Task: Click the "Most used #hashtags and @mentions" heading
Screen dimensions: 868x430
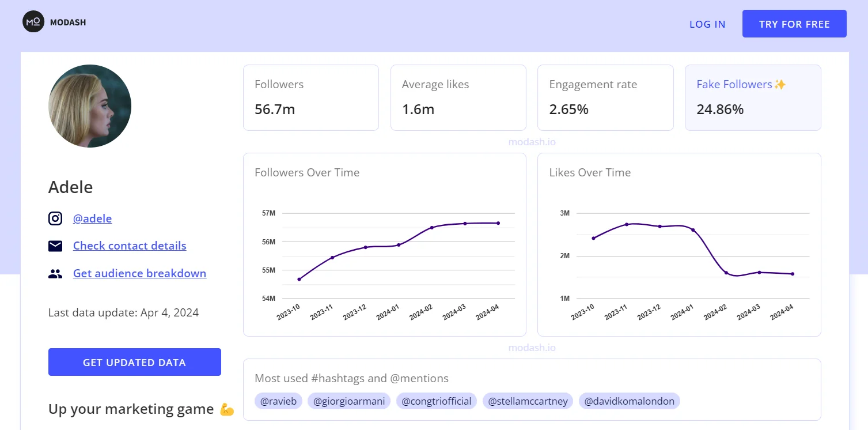Action: point(351,378)
